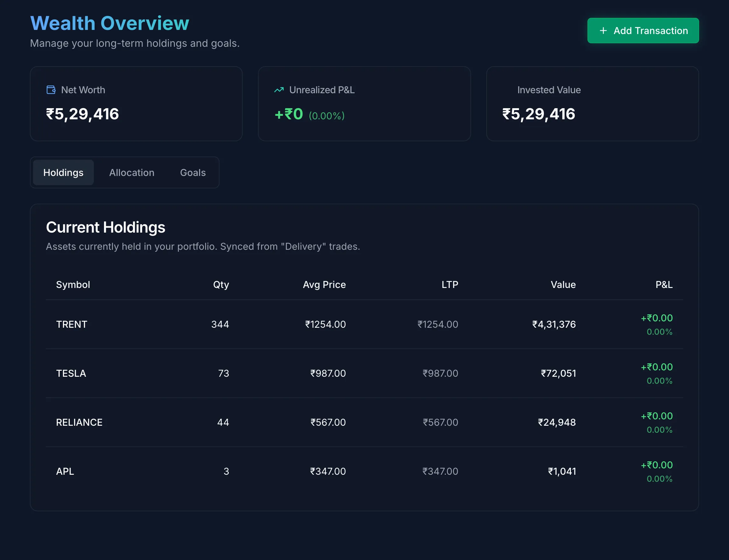Click TRENT's +₹0.00 P&L value
The height and width of the screenshot is (560, 729).
(x=656, y=318)
